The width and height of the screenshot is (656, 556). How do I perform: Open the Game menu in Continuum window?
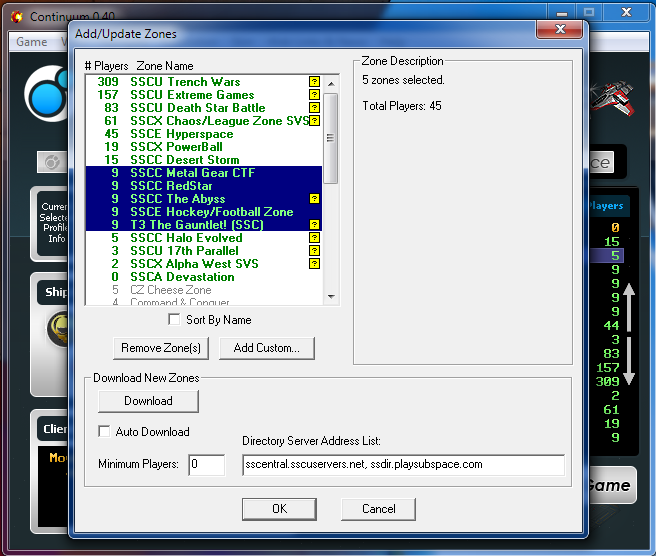tap(31, 42)
